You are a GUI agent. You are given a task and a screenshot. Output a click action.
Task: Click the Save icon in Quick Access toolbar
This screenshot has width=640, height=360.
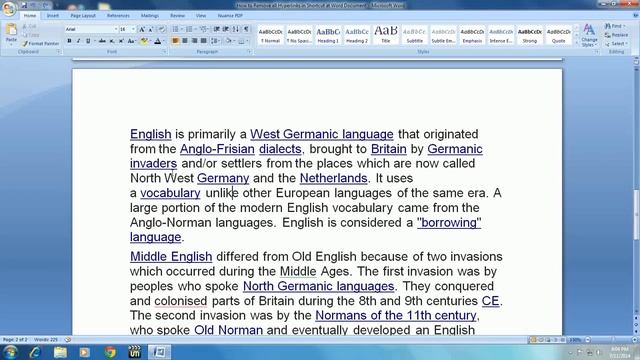click(24, 5)
